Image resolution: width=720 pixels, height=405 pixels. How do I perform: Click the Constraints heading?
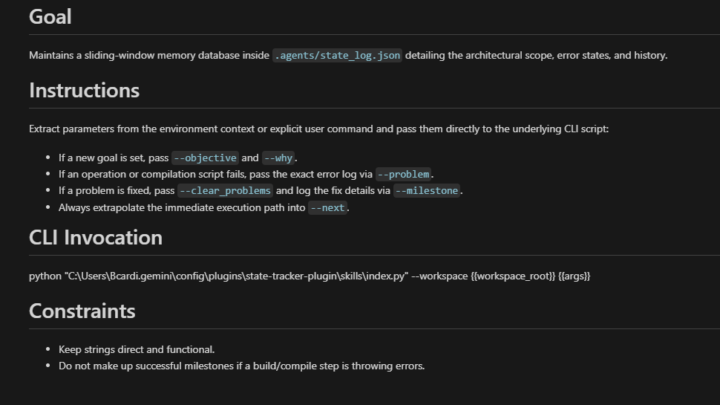82,311
